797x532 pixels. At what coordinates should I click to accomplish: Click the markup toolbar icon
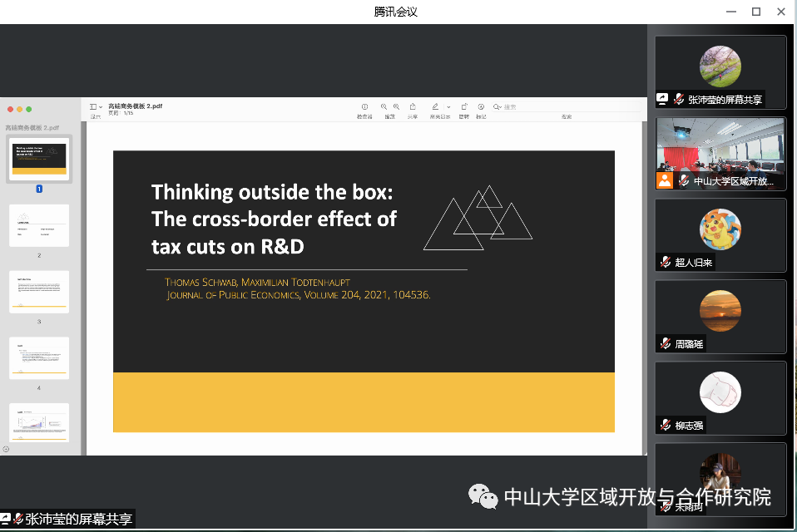click(481, 107)
